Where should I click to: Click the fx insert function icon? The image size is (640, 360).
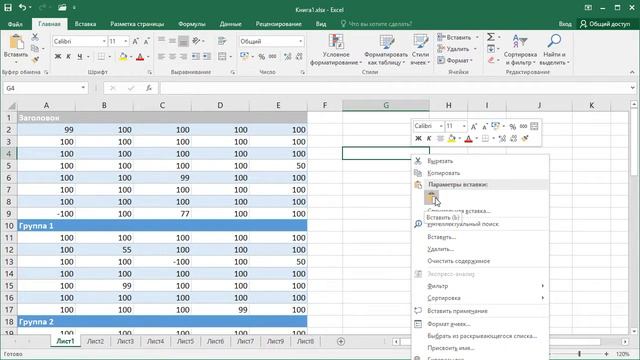149,88
